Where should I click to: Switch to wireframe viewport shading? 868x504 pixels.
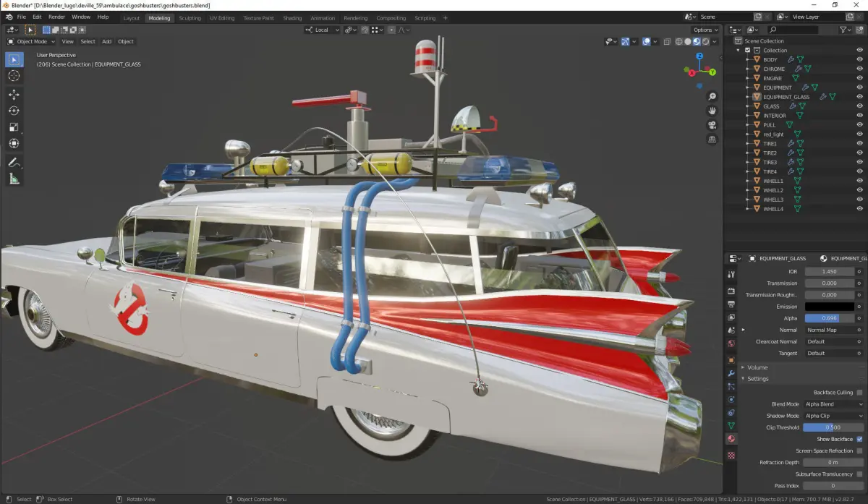(679, 42)
